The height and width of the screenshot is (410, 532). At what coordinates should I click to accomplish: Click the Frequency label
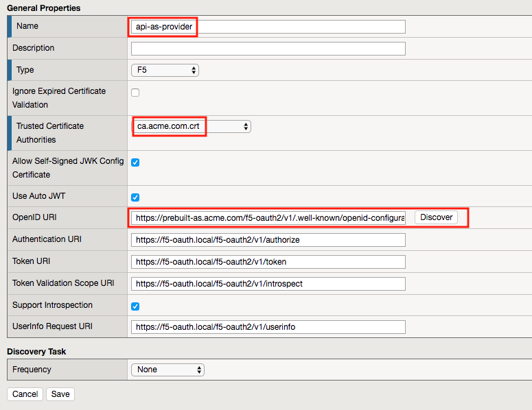tap(32, 370)
